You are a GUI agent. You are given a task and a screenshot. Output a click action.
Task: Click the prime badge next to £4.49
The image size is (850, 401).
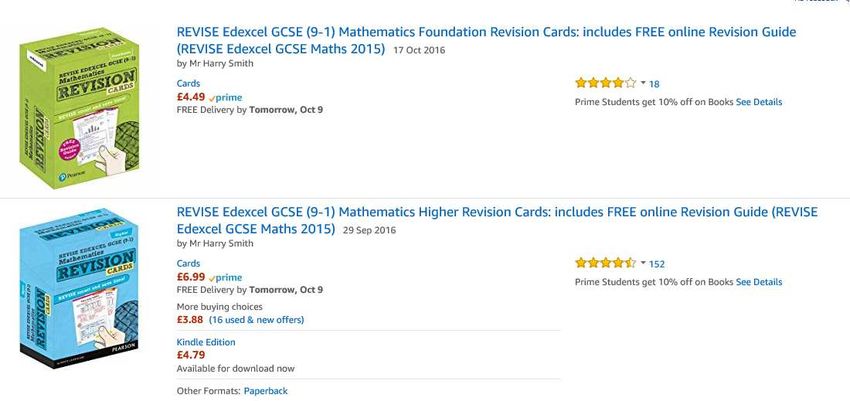(x=226, y=98)
